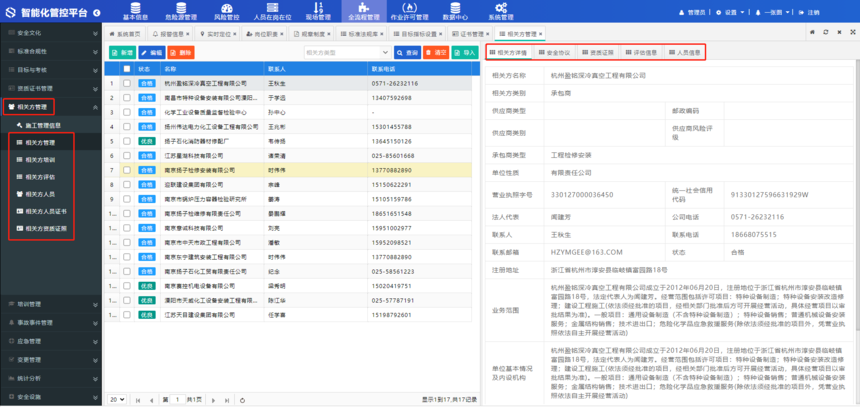Open 作业许可管理 module in top navigation
The height and width of the screenshot is (407, 860).
tap(409, 10)
